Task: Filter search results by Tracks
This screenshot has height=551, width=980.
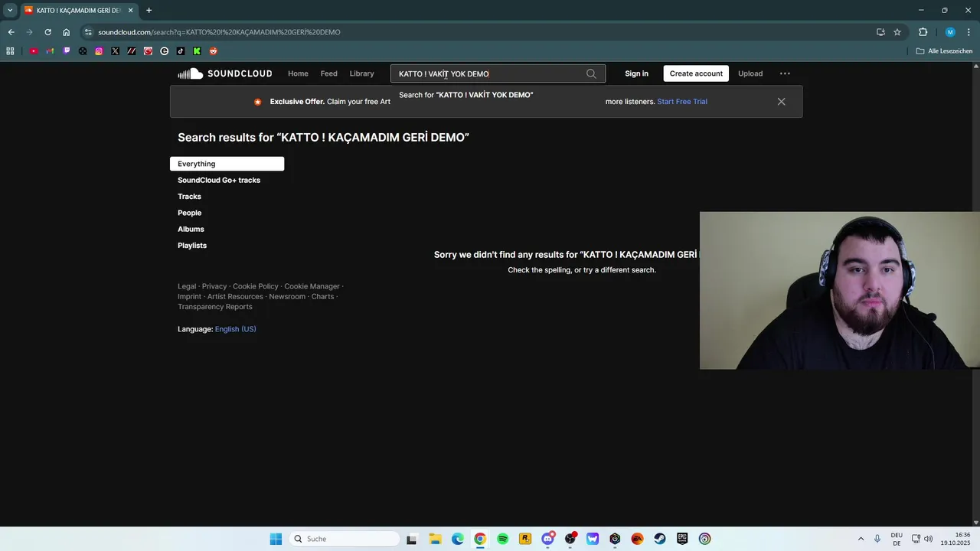Action: coord(189,197)
